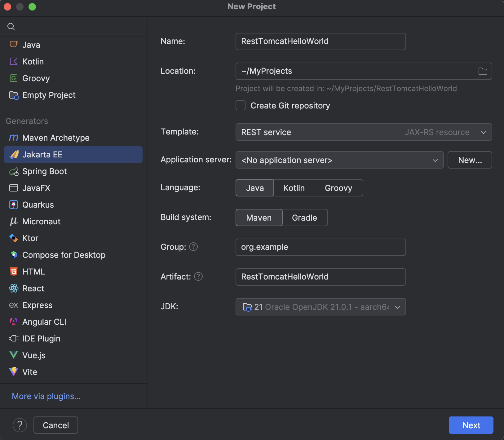Open the folder browser for Location
504x440 pixels.
click(x=482, y=71)
